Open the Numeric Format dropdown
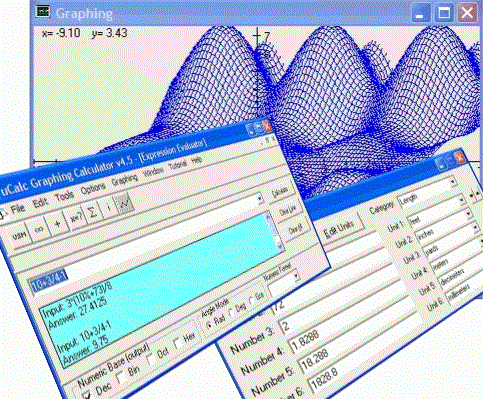 click(x=295, y=276)
